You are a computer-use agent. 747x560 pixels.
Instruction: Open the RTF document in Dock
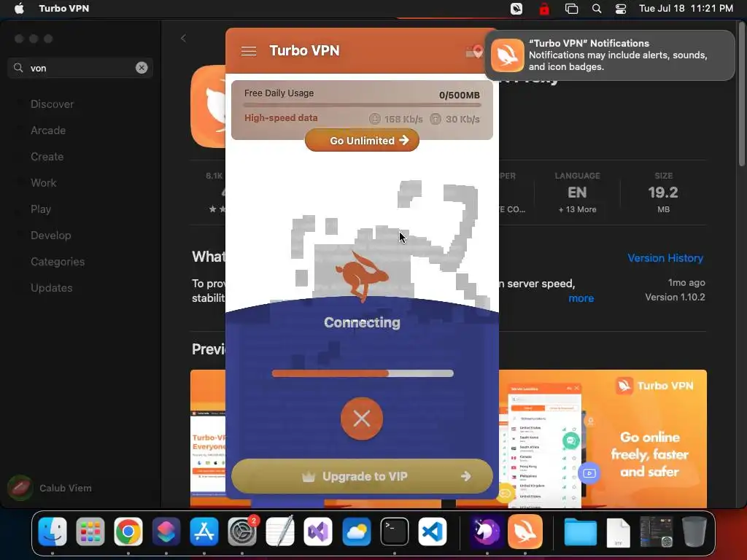pyautogui.click(x=618, y=532)
